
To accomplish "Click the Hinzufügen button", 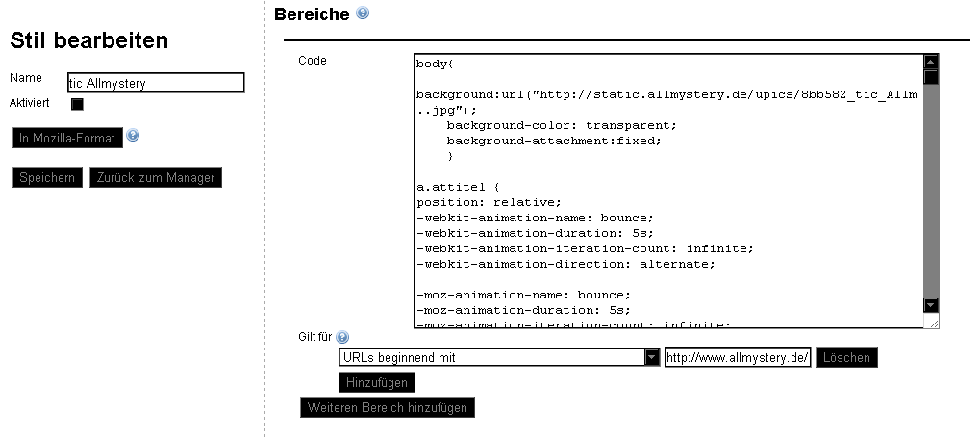I will point(376,382).
